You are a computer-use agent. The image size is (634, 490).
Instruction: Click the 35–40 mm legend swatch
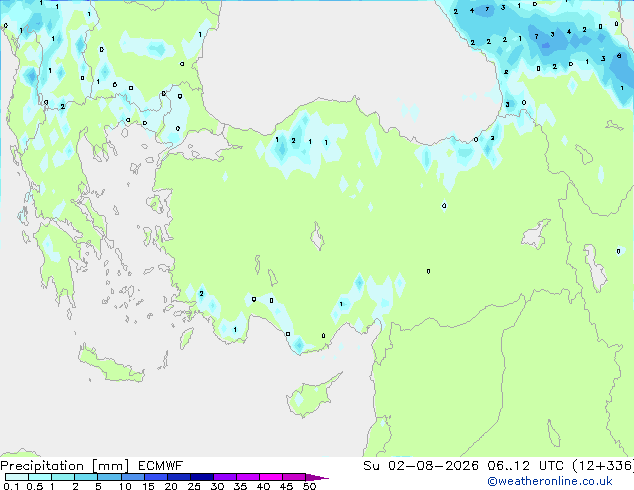[x=248, y=477]
